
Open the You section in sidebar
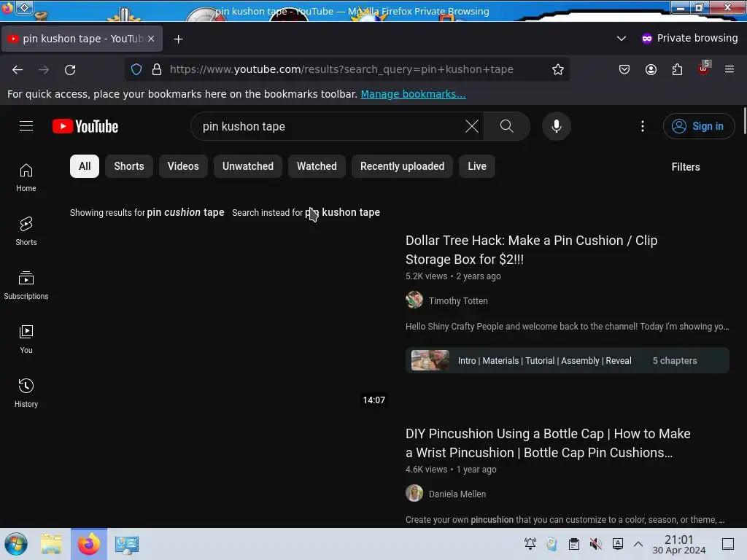coord(26,339)
